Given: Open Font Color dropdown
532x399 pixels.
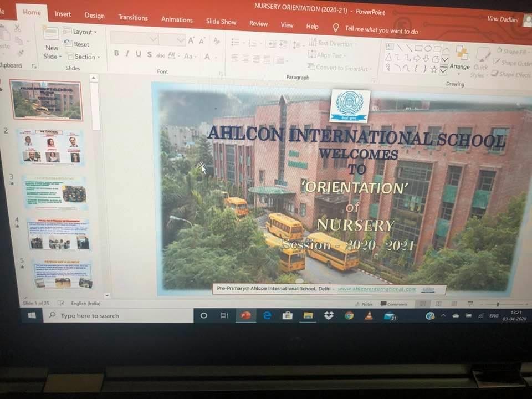Looking at the screenshot, I should [209, 57].
